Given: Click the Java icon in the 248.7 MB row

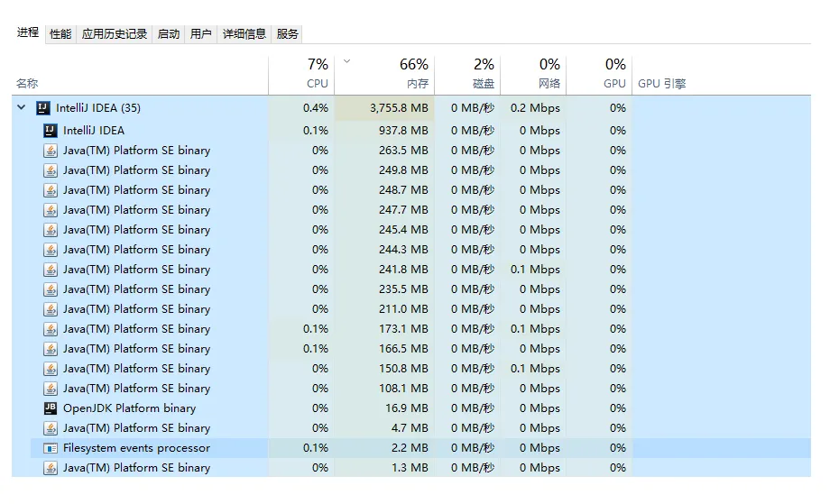Looking at the screenshot, I should pyautogui.click(x=51, y=190).
